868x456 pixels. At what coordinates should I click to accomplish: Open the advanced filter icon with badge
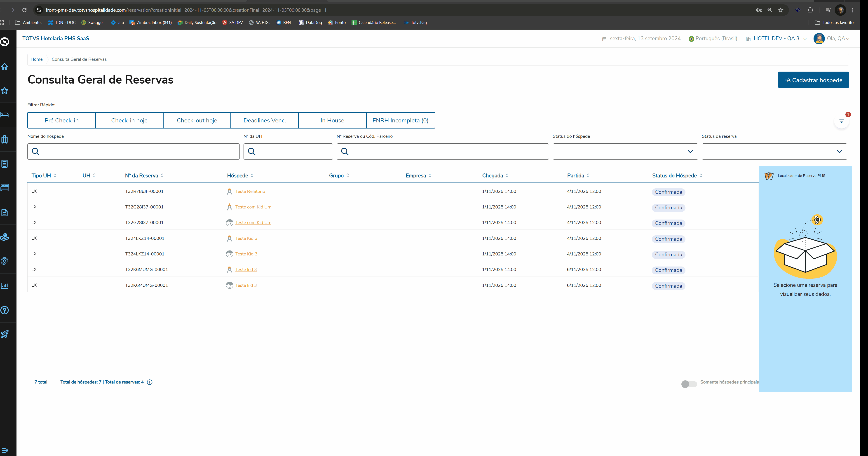841,121
